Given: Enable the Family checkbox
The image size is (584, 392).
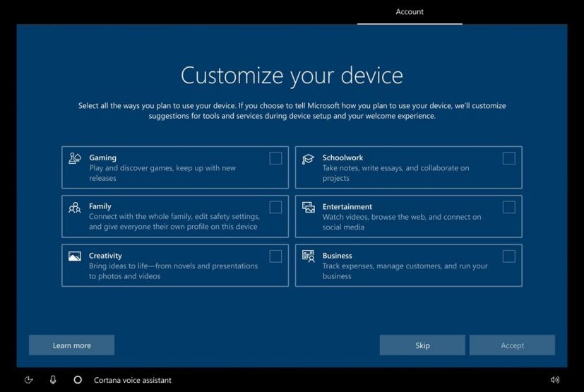Looking at the screenshot, I should tap(275, 207).
